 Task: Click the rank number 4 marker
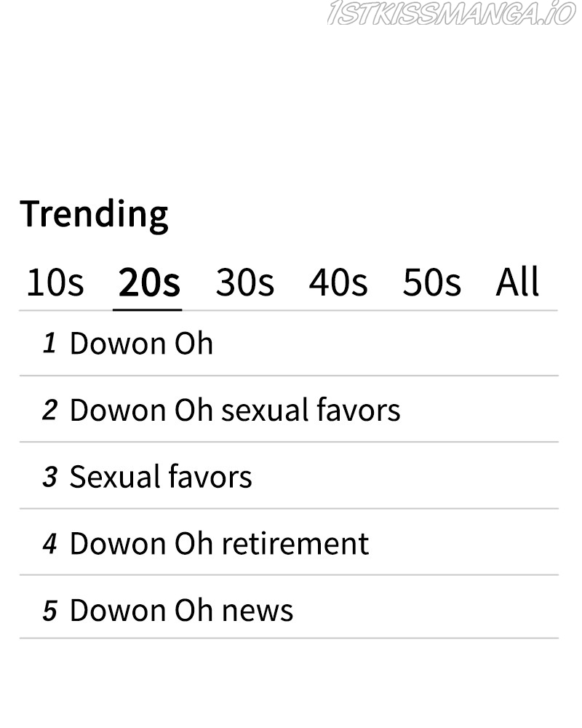49,545
